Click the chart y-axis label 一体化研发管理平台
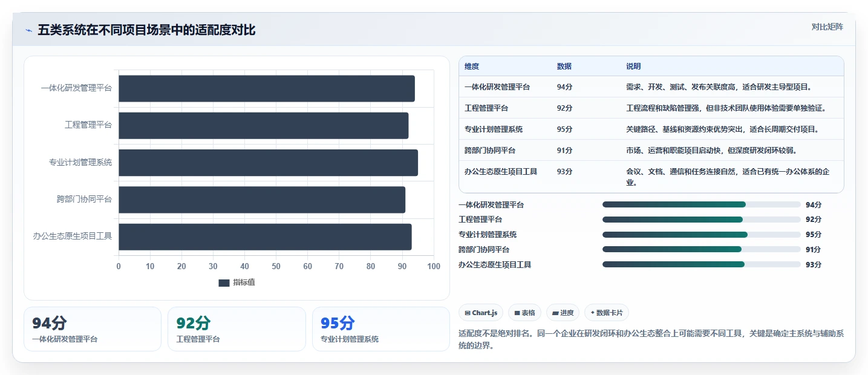Viewport: 868px width, 375px height. coord(76,88)
